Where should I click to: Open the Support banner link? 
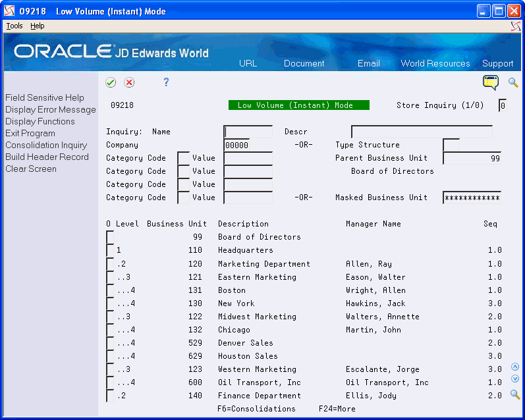pos(497,64)
